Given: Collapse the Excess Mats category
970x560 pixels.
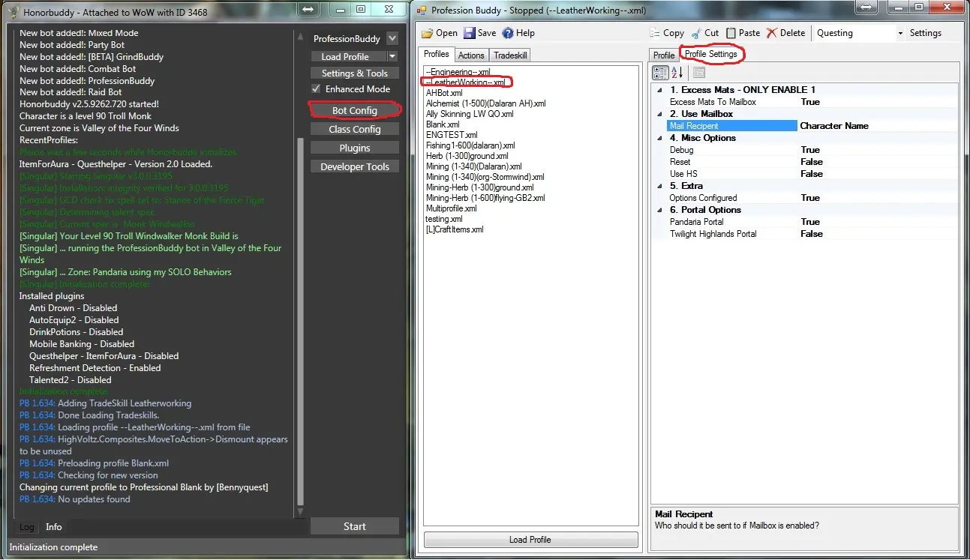Looking at the screenshot, I should coord(659,90).
